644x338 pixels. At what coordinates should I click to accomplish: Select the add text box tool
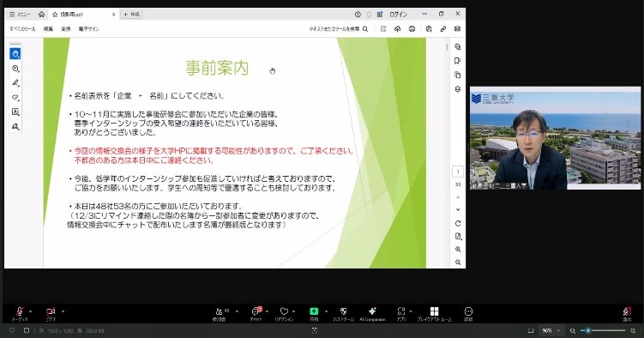coord(15,112)
